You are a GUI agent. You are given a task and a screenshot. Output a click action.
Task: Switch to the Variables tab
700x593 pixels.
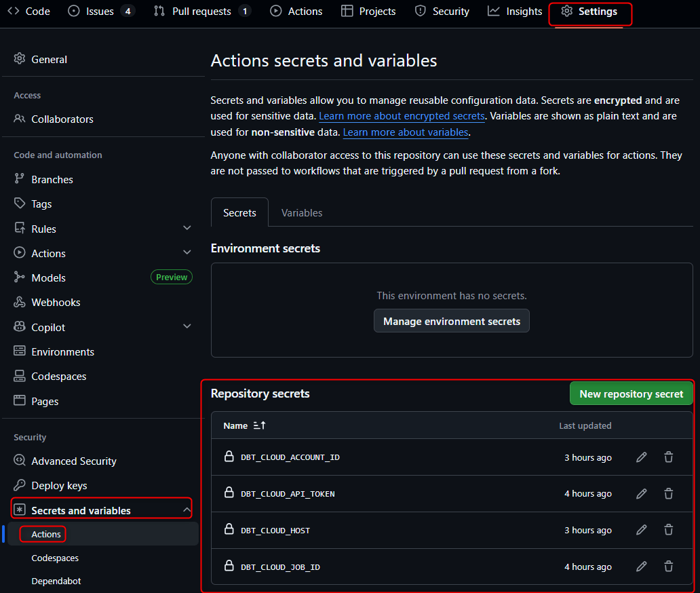click(302, 213)
